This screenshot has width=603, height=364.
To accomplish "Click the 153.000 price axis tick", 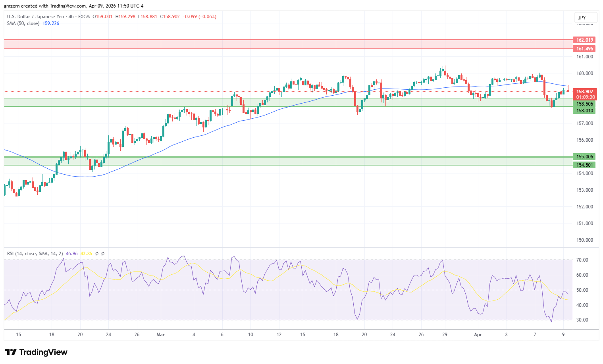I will [x=585, y=190].
